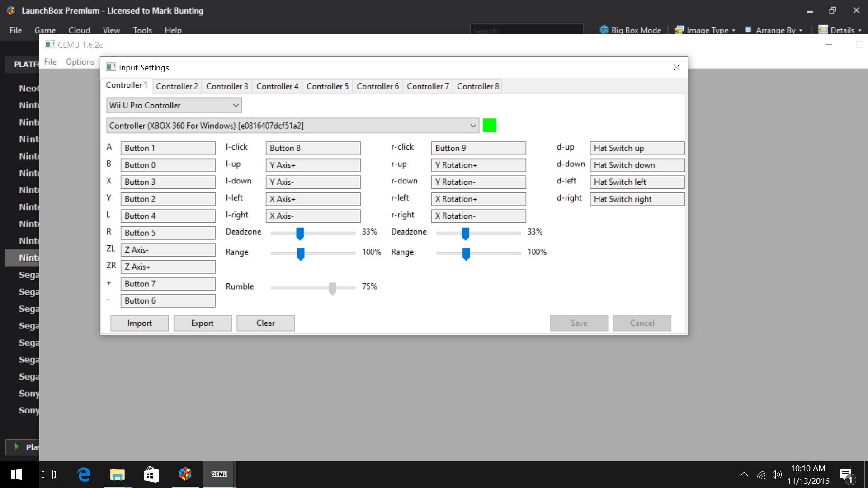Click the A button mapping field
Screen dimensions: 868x488
pos(168,148)
